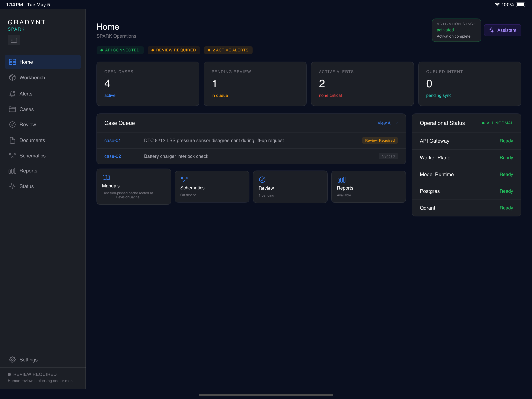Click the ALL NORMAL status indicator
Image resolution: width=532 pixels, height=399 pixels.
tap(497, 123)
